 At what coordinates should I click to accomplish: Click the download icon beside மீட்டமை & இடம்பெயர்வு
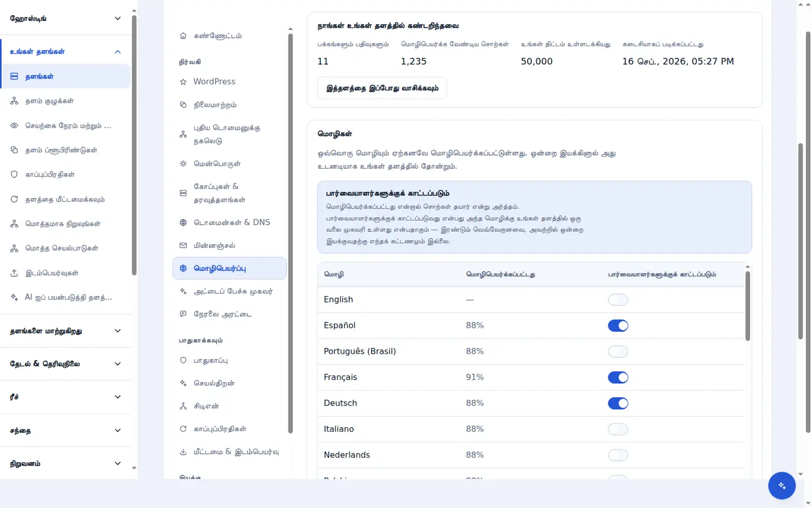[183, 452]
